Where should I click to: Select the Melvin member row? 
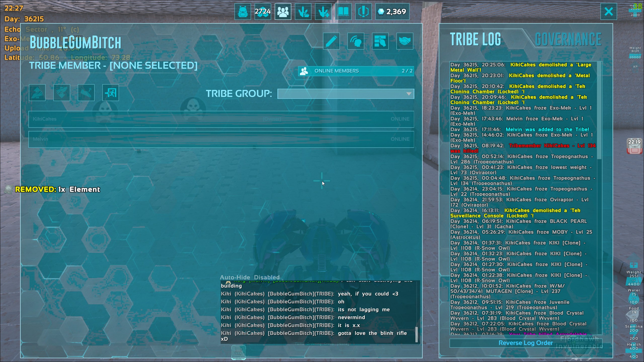pos(221,139)
